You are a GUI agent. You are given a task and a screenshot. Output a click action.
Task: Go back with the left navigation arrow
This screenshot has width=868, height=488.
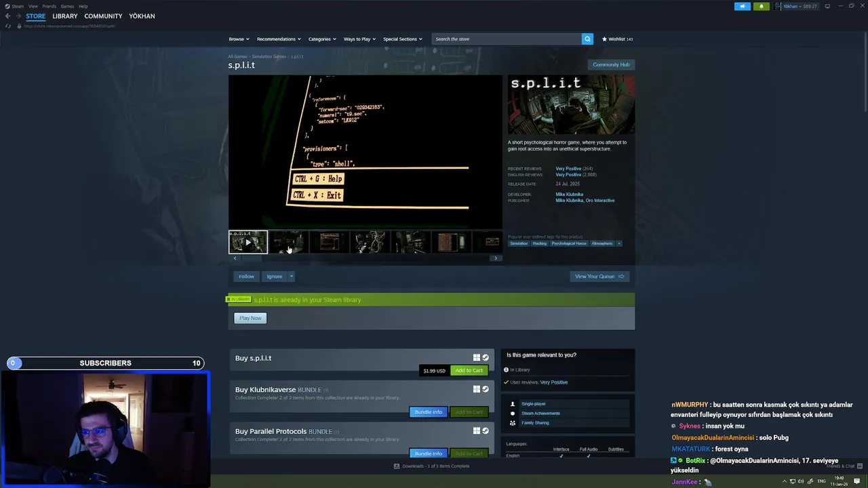(x=8, y=16)
